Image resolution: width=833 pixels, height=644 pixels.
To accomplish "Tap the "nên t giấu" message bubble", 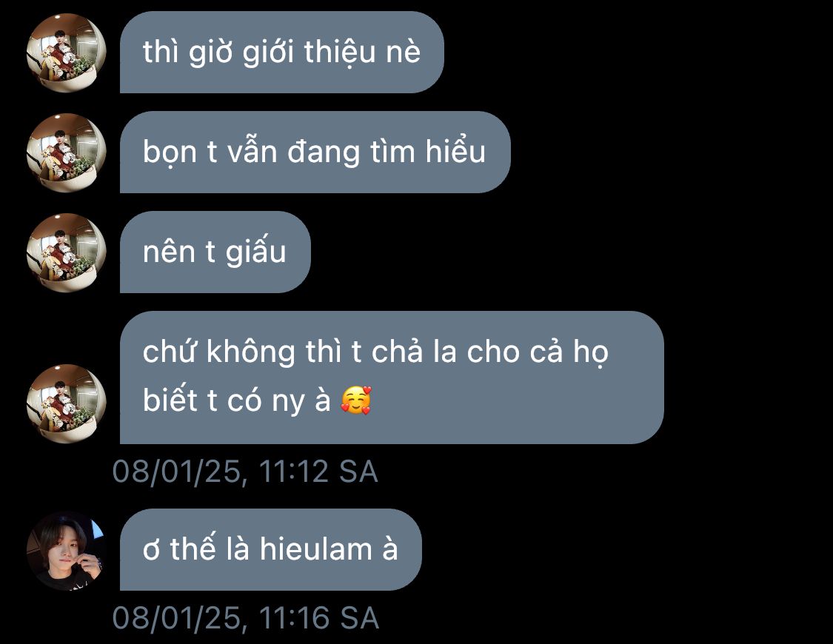I will [215, 252].
